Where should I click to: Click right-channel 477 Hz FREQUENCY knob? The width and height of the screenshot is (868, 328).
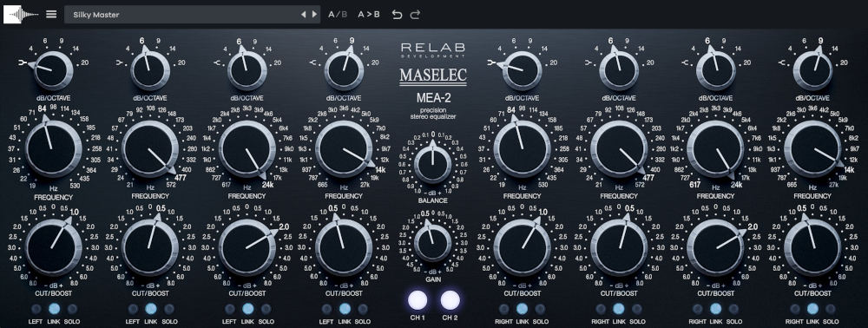(618, 148)
